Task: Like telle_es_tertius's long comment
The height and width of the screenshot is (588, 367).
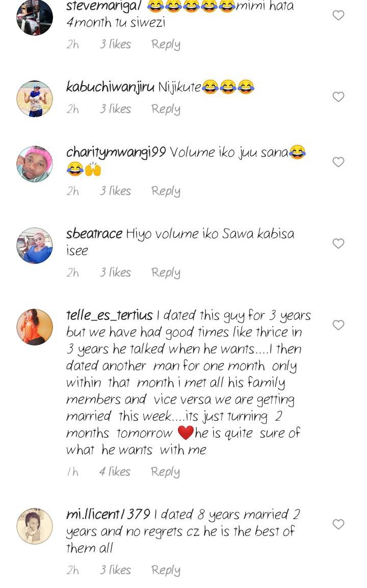Action: (338, 325)
